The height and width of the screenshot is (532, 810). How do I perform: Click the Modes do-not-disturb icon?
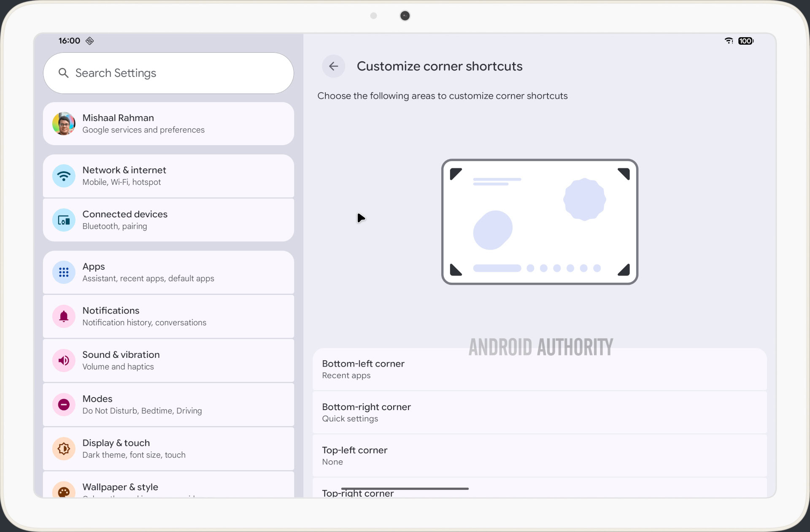(64, 405)
